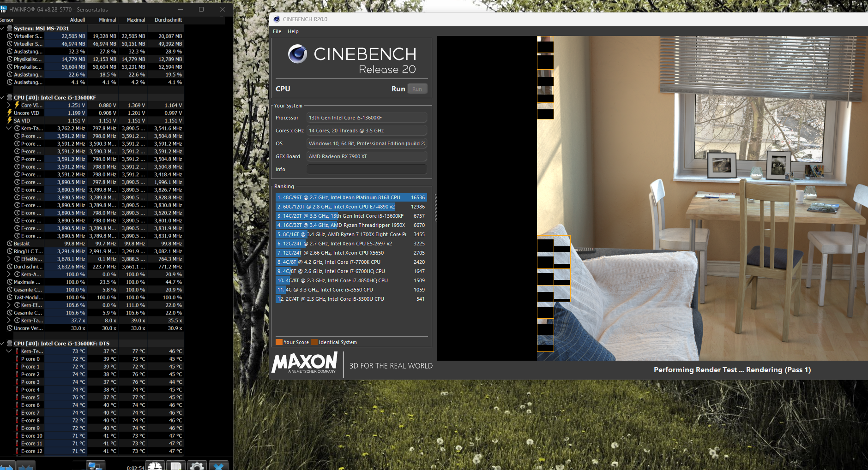
Task: Click the clock icon on the Bustakt row
Action: 9,244
